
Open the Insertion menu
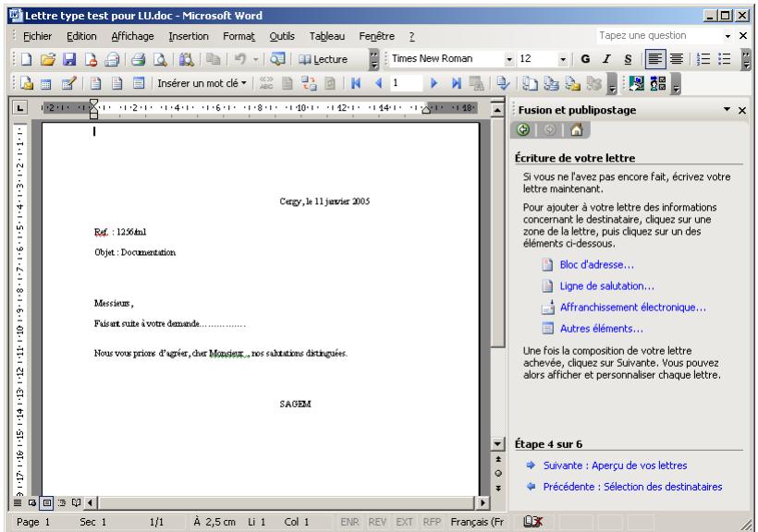tap(188, 36)
